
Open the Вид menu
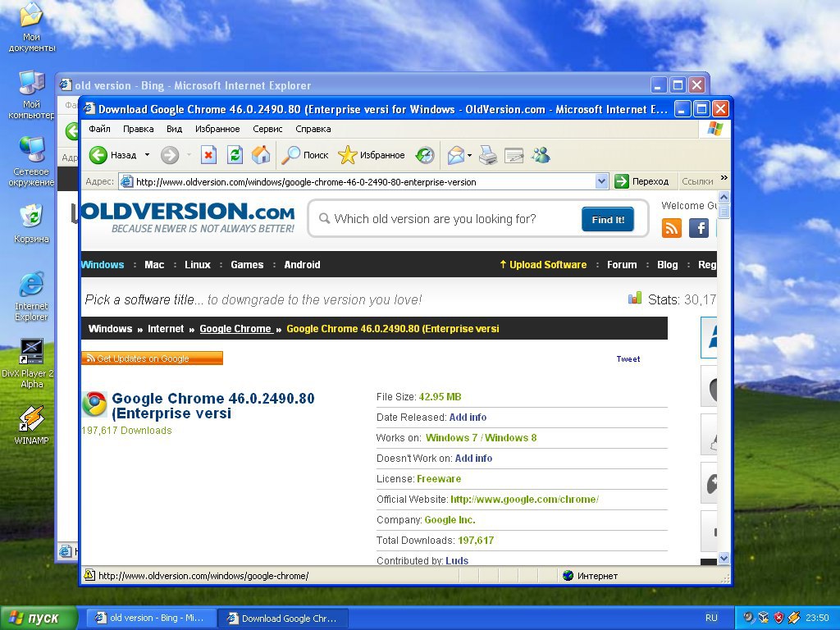174,129
